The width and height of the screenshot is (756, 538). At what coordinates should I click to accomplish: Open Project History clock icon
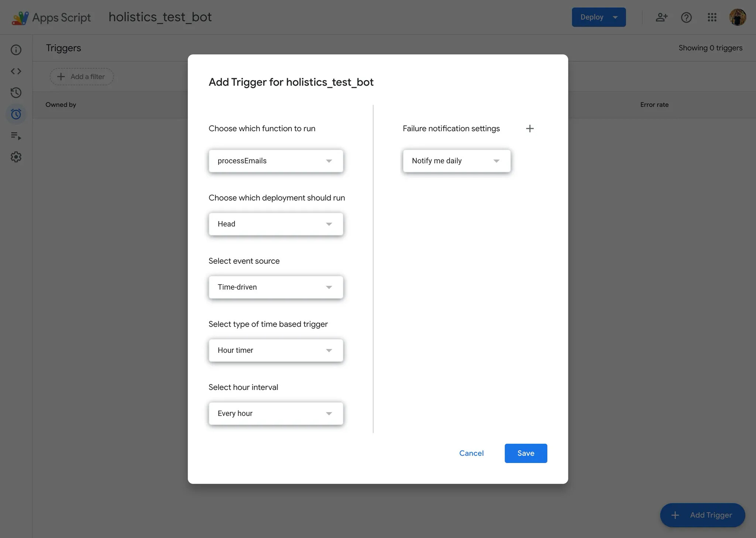coord(16,93)
